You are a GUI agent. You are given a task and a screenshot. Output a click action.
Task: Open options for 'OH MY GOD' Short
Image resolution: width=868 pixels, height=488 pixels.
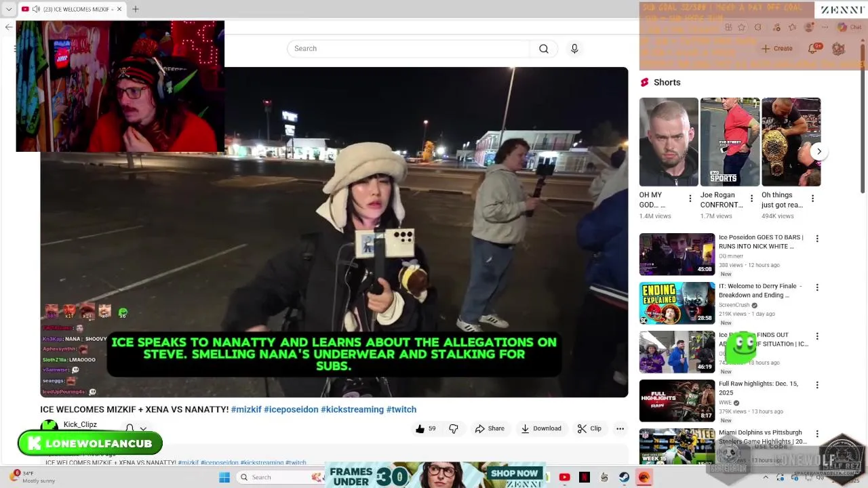(690, 199)
